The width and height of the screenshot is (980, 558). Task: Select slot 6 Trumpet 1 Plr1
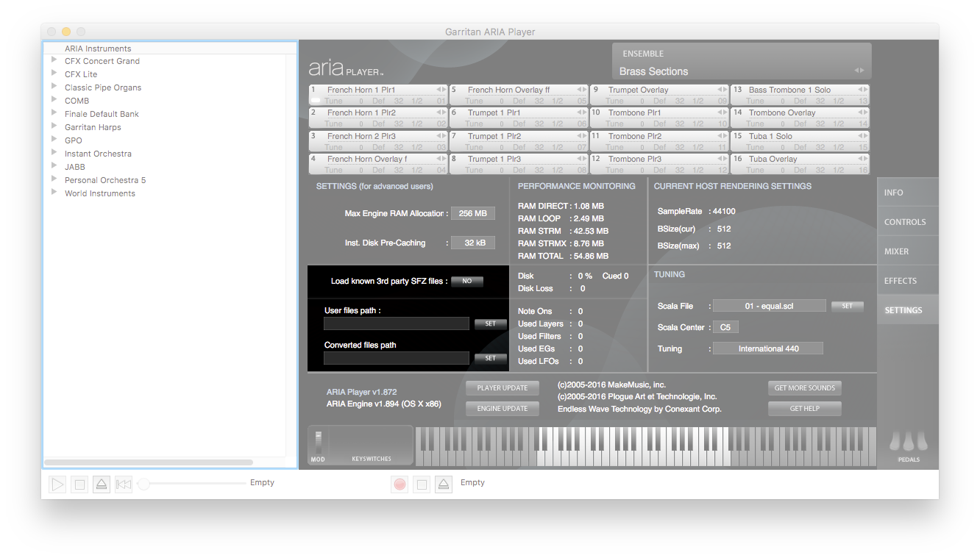(519, 118)
